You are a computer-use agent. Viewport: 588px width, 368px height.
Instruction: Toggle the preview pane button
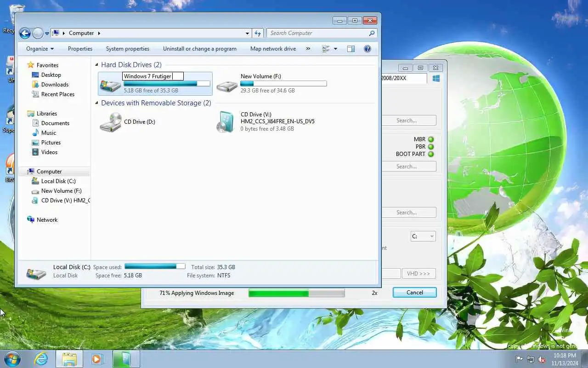pyautogui.click(x=351, y=49)
